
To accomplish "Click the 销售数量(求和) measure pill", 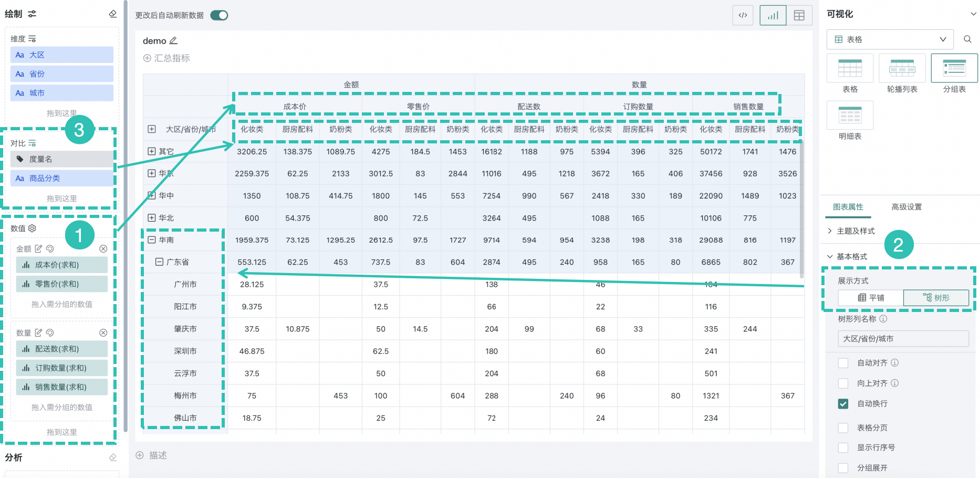I will pyautogui.click(x=62, y=387).
